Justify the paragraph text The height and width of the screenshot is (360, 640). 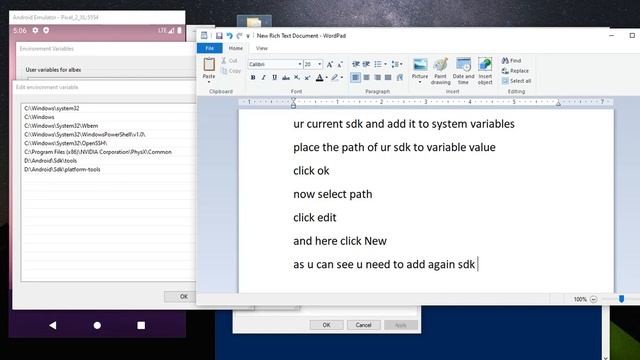click(x=388, y=78)
